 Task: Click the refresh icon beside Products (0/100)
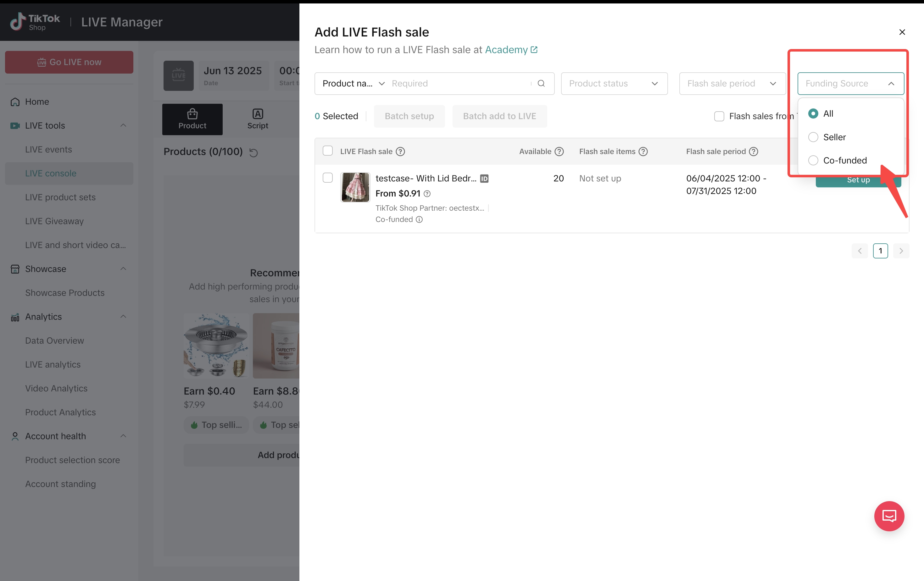[x=253, y=152]
